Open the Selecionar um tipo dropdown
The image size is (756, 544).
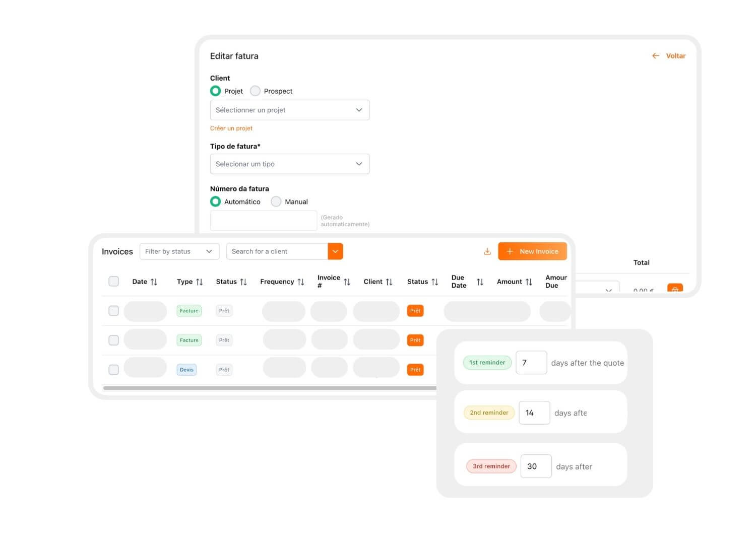pyautogui.click(x=290, y=164)
